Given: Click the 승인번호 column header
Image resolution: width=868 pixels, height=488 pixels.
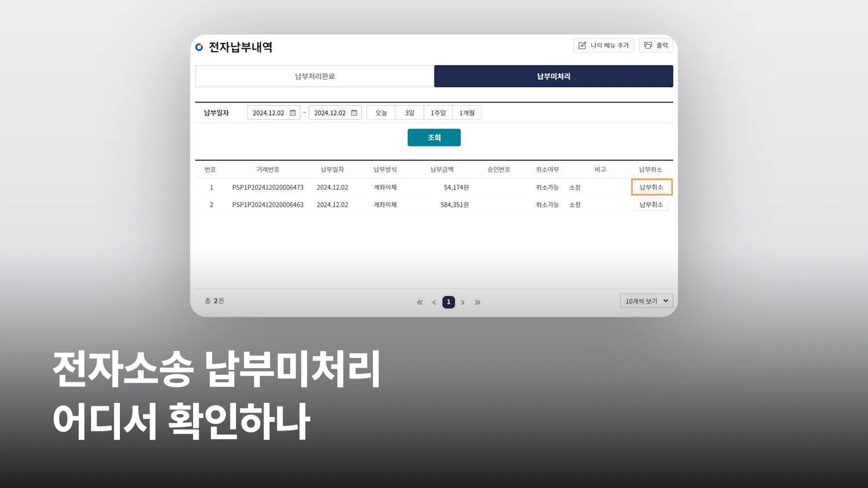Looking at the screenshot, I should pos(499,170).
